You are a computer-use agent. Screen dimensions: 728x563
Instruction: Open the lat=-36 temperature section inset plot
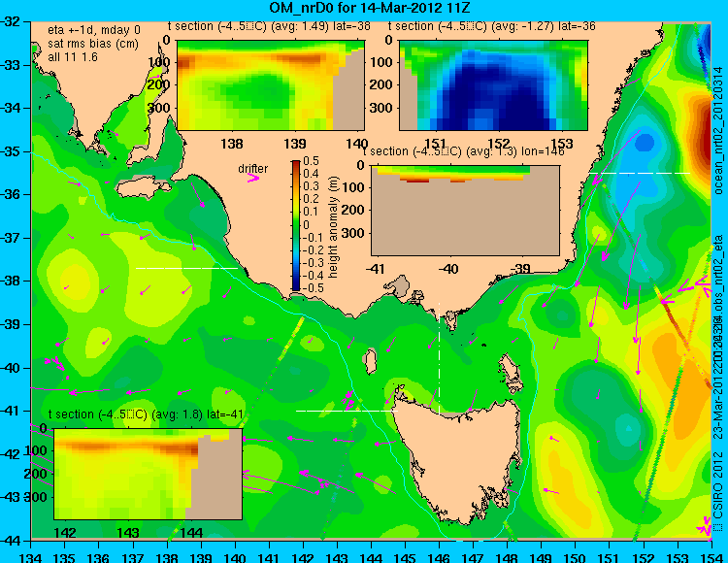[x=493, y=85]
